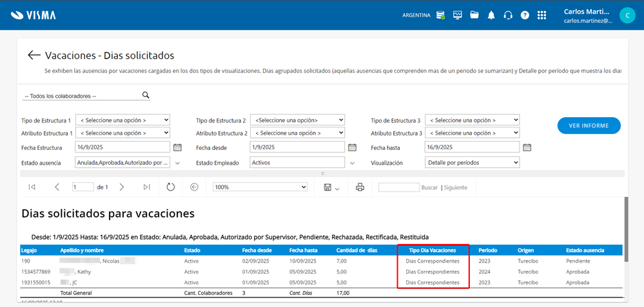Collapse the filter panel chevron
The image size is (644, 307).
tap(323, 173)
